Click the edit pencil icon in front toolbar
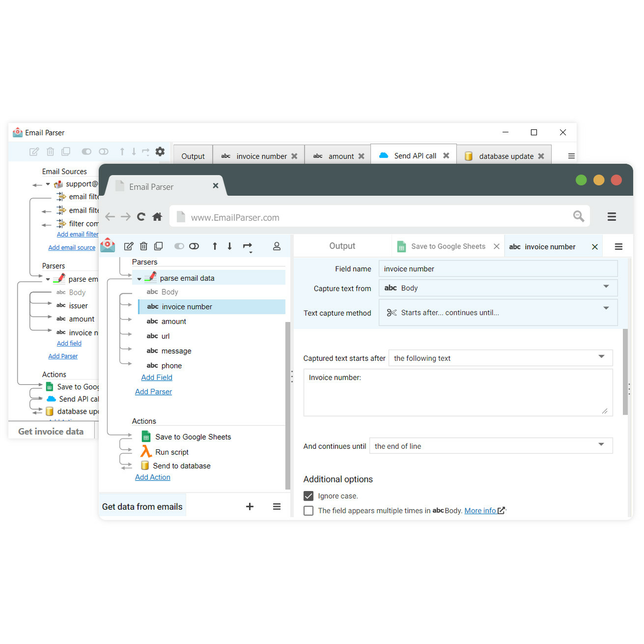 click(129, 246)
